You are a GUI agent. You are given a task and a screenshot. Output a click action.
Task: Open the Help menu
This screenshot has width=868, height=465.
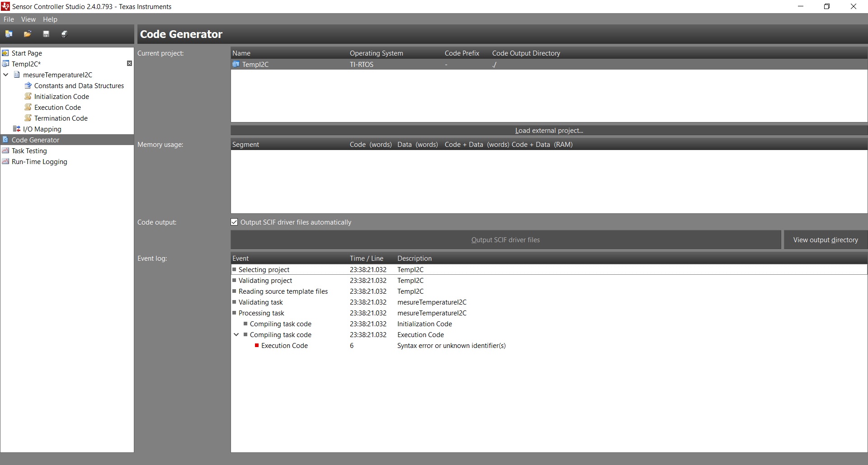[x=50, y=19]
